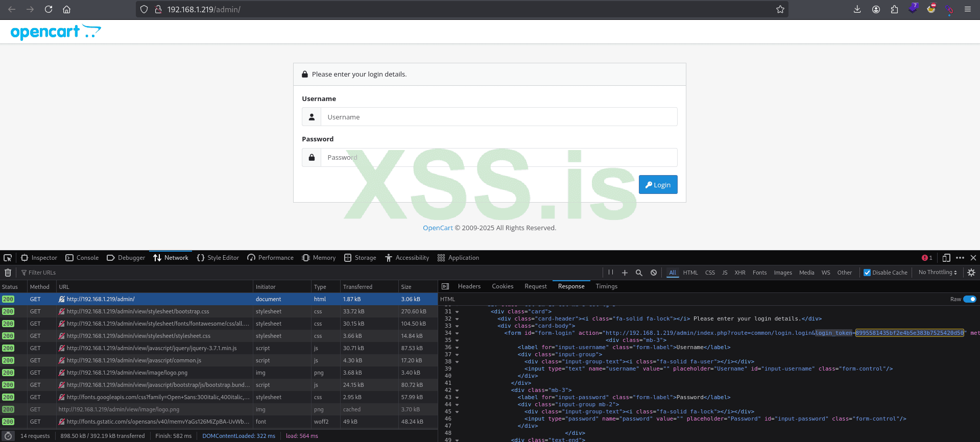Open the Style Editor tab
This screenshot has height=442, width=980.
(218, 258)
